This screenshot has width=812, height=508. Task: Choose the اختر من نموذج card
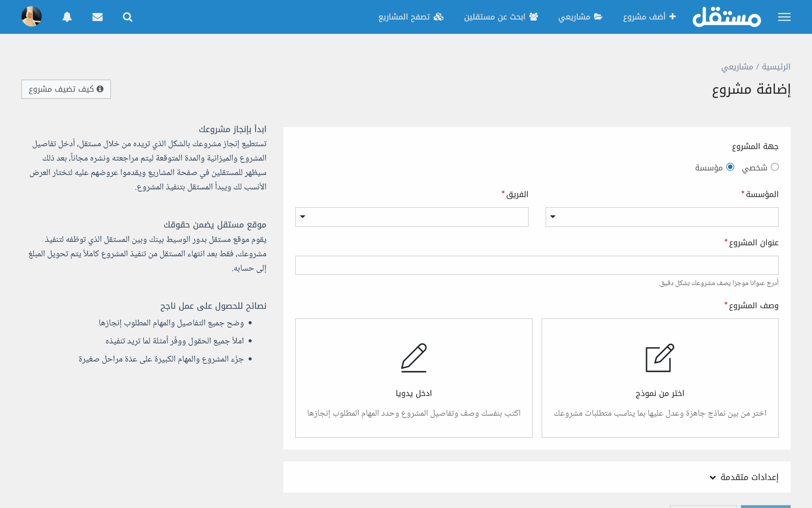[x=660, y=378]
